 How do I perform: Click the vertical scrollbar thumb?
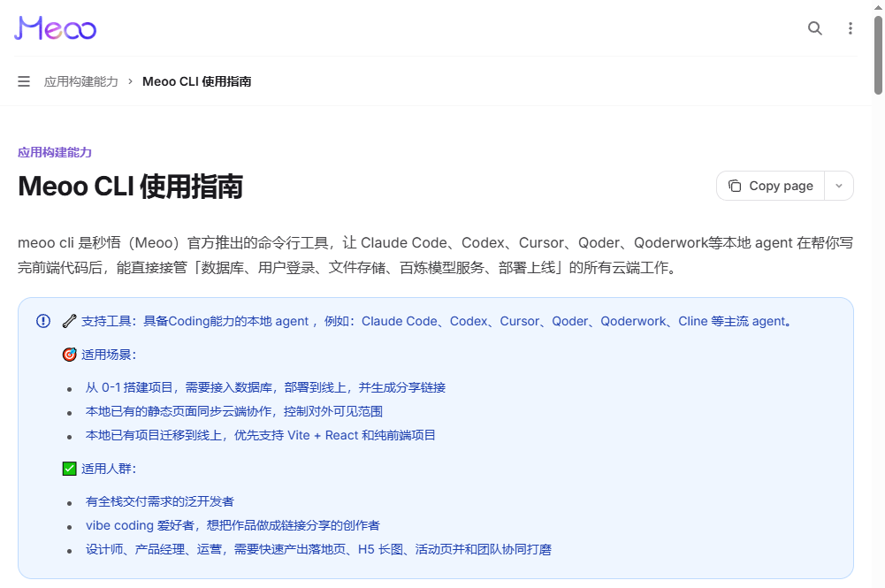click(878, 55)
